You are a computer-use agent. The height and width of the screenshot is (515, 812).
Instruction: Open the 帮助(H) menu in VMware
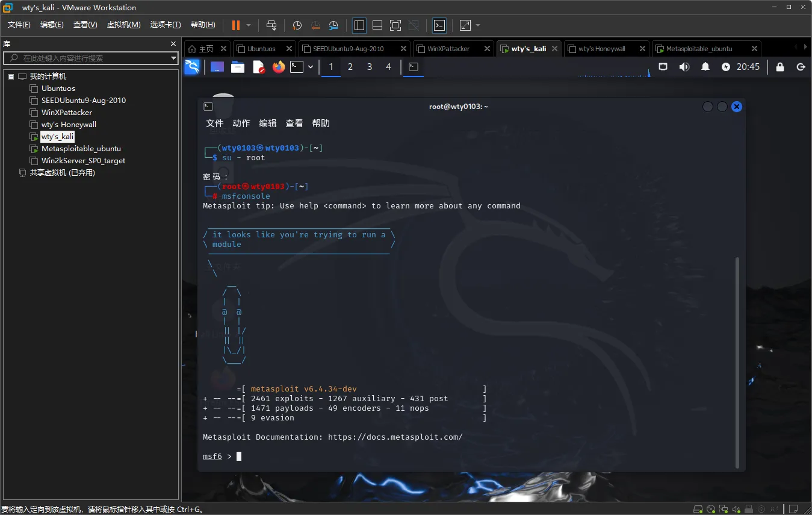(203, 25)
